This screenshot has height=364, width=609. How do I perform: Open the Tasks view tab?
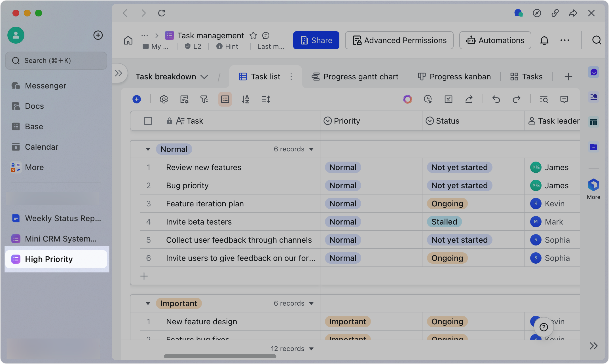click(x=526, y=77)
